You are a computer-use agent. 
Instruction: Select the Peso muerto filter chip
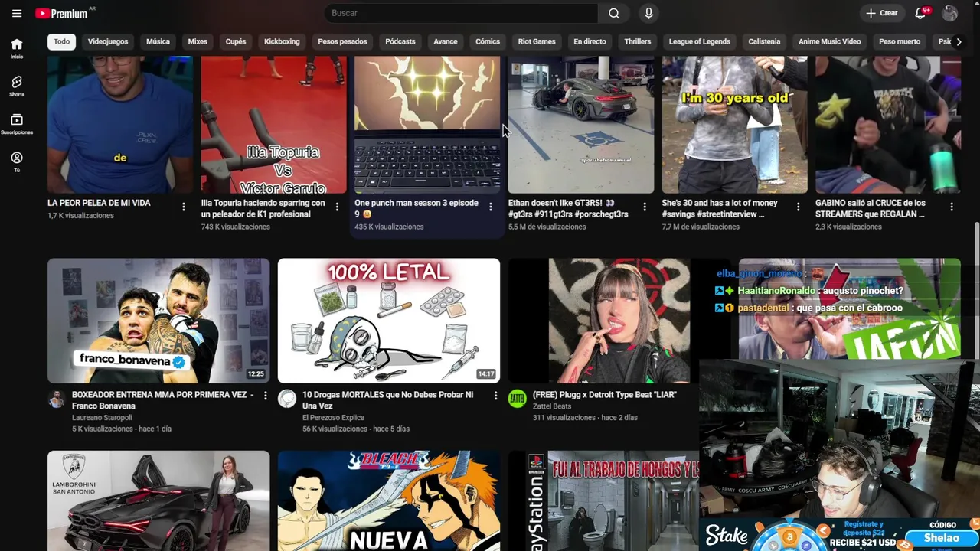coord(900,41)
